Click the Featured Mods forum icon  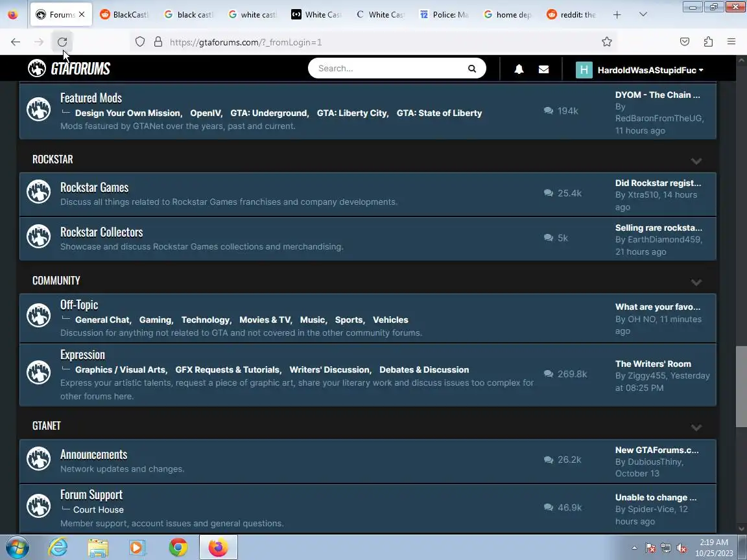point(39,109)
